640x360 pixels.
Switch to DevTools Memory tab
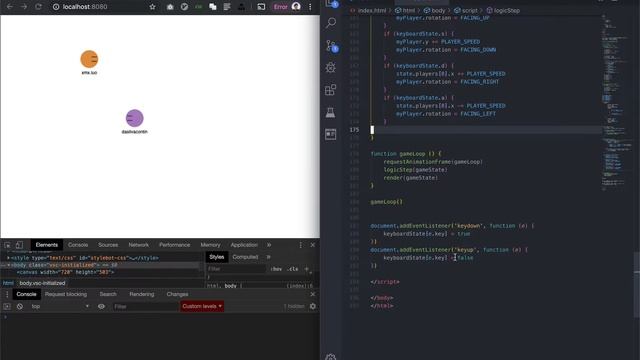211,245
